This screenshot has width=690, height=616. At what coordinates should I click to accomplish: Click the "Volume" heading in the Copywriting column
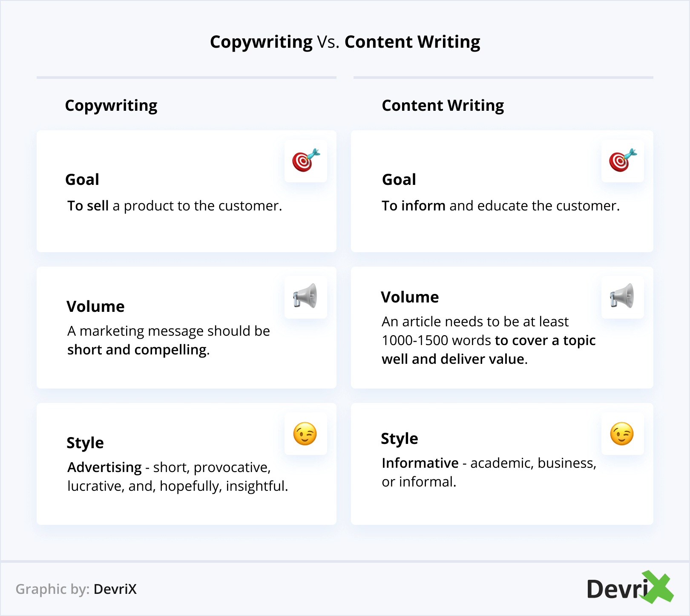click(95, 306)
